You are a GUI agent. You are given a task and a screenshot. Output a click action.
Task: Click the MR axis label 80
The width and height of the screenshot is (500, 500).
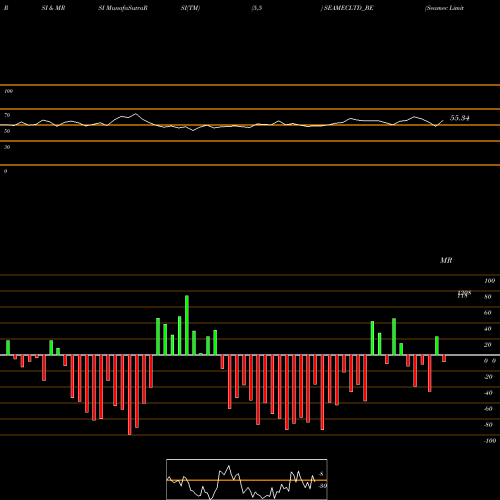488,297
